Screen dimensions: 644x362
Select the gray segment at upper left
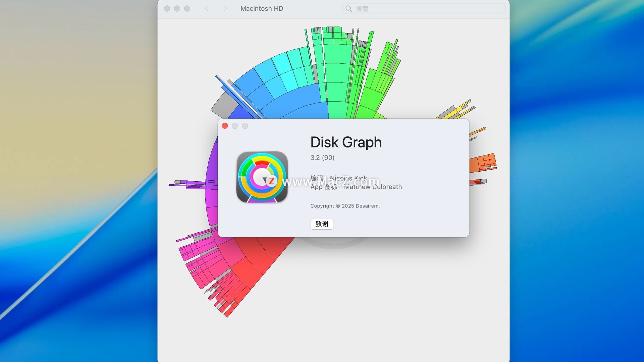(x=223, y=106)
